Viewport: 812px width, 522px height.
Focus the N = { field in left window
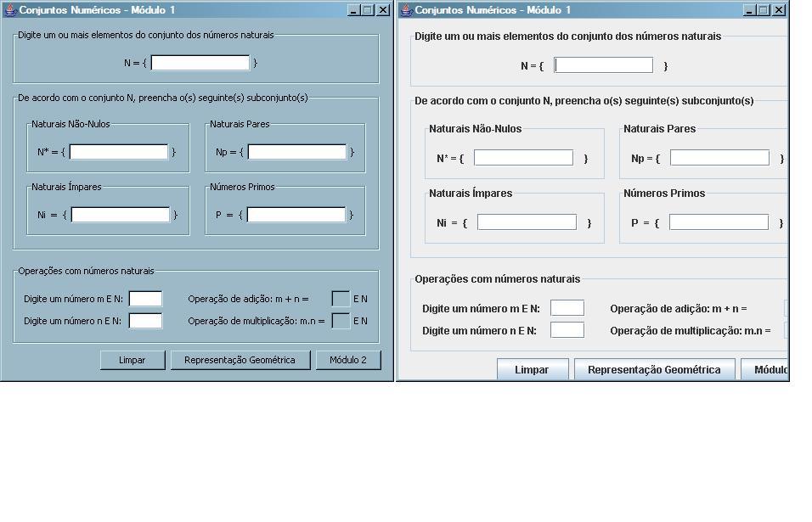click(x=200, y=63)
